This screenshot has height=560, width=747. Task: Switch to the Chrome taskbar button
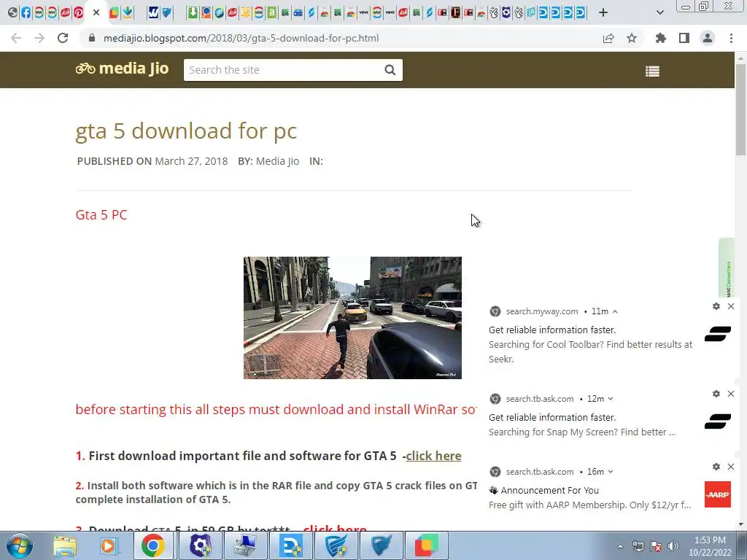(x=153, y=545)
